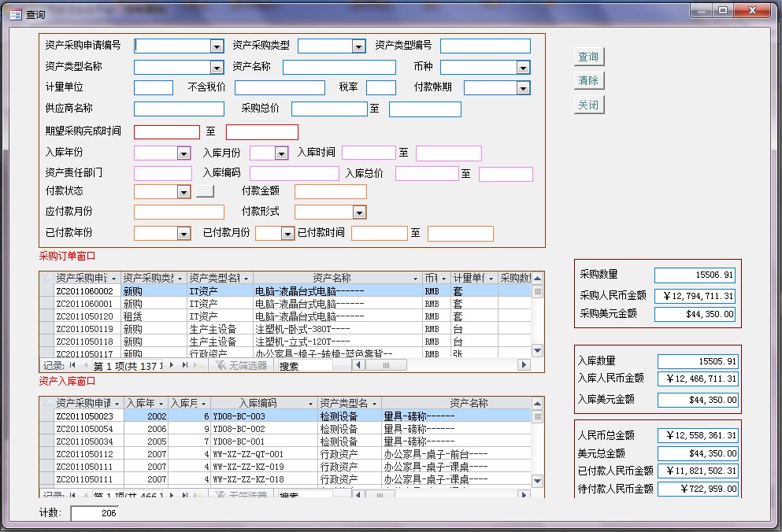Select order cell ZC2011060002
This screenshot has height=532, width=782.
tap(87, 291)
